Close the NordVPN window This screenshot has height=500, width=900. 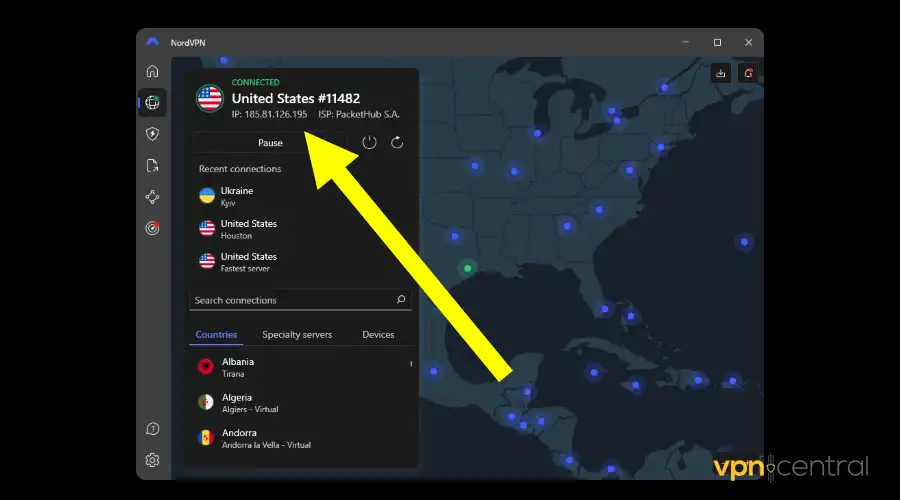(748, 42)
